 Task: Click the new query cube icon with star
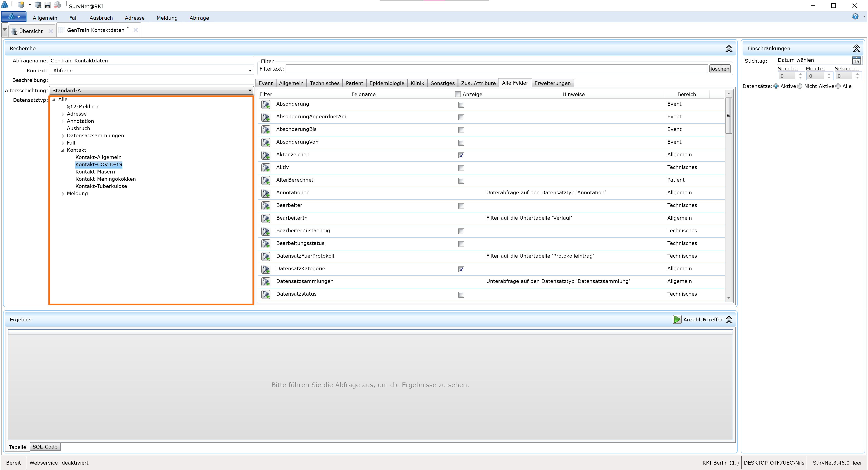pos(21,5)
